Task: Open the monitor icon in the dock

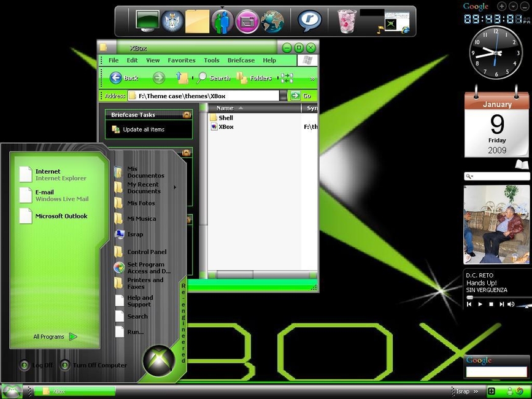Action: [x=147, y=21]
